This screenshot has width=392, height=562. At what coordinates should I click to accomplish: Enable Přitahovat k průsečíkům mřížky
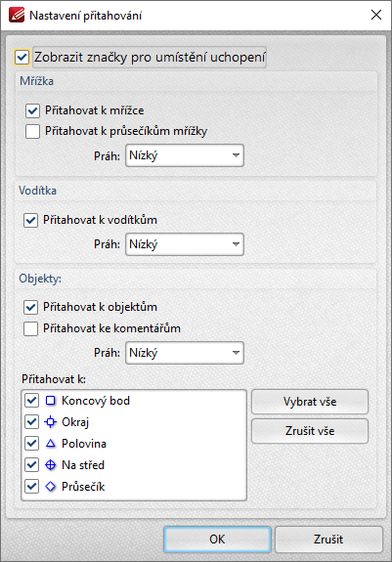32,131
